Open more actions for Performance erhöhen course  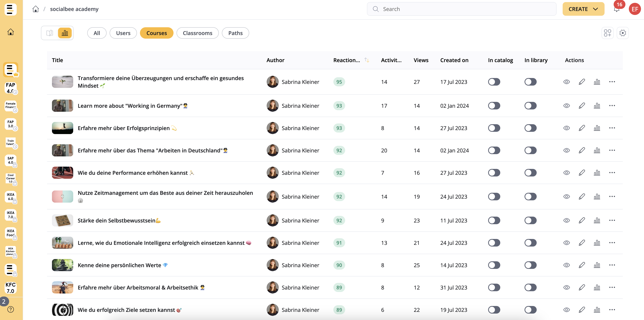612,173
